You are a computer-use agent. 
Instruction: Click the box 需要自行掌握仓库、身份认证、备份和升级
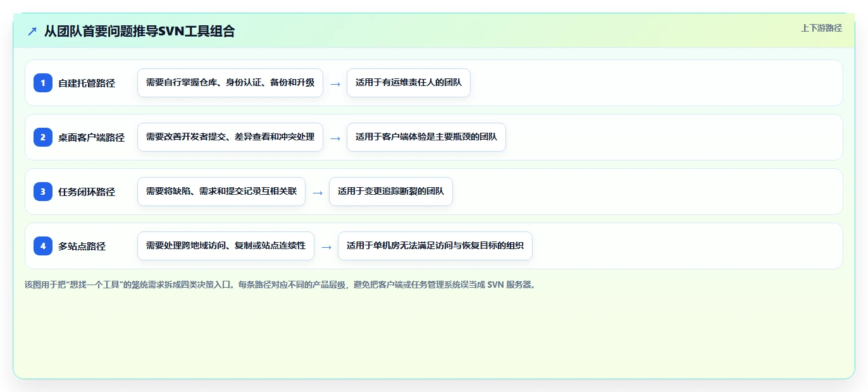click(x=230, y=83)
